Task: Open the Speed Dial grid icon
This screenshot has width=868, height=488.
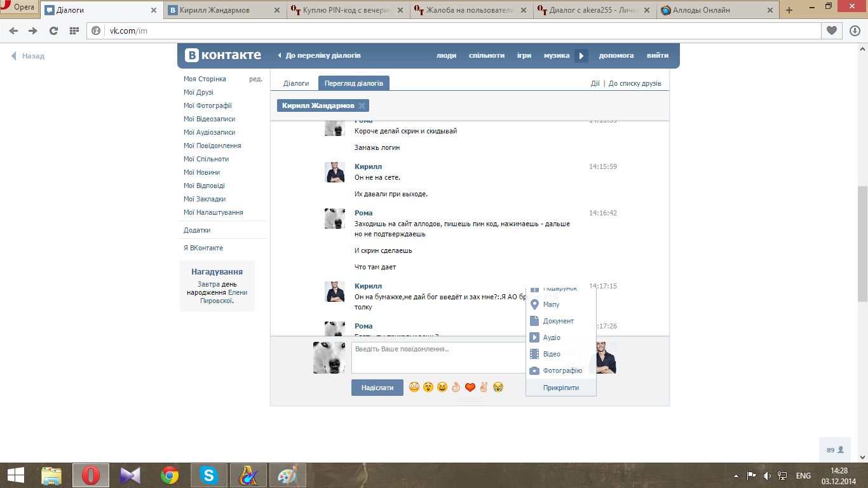Action: point(74,30)
